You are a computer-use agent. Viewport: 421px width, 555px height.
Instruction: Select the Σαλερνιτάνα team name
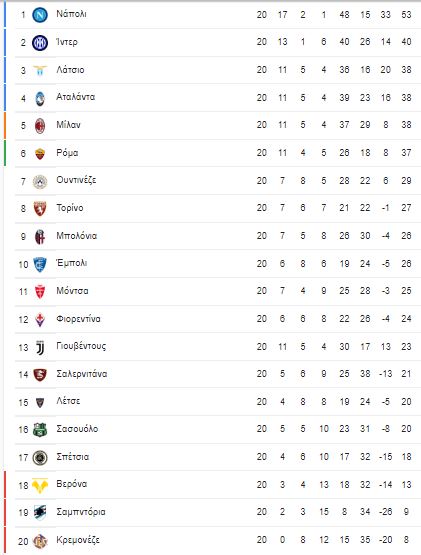pos(82,374)
